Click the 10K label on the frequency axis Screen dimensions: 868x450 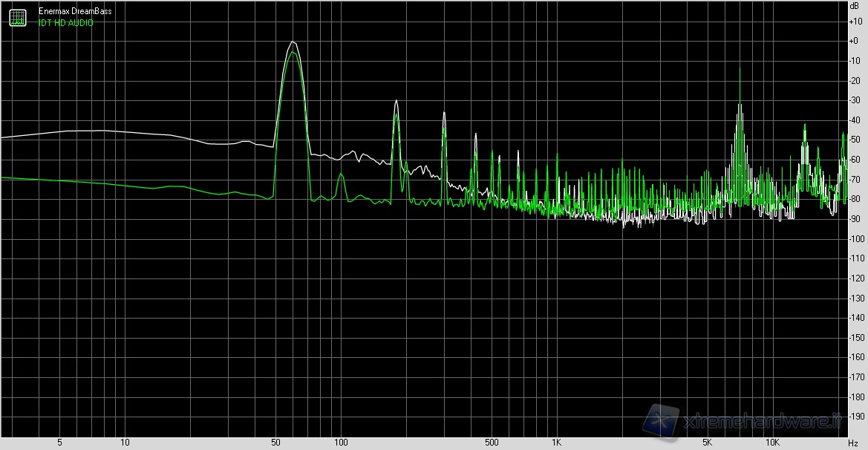772,443
